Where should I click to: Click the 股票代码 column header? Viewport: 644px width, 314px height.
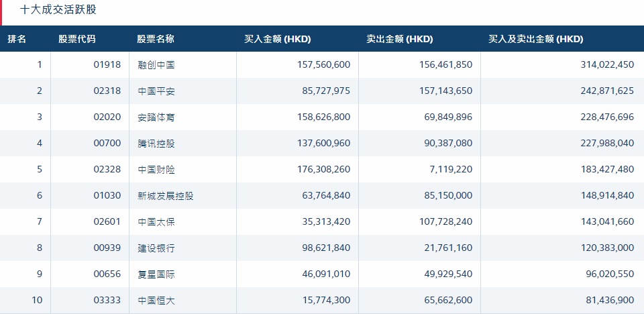click(76, 39)
